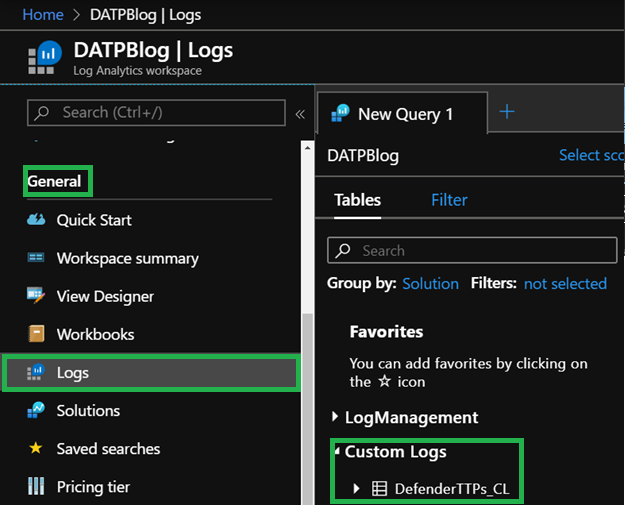
Task: Expand the DefenderTTPs_CL table node
Action: coord(357,489)
